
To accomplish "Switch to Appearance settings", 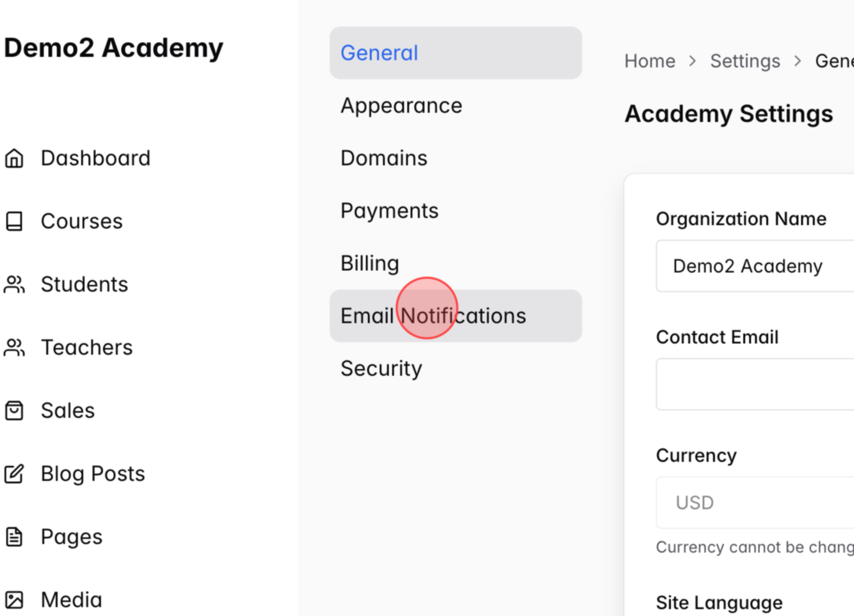I will 401,105.
